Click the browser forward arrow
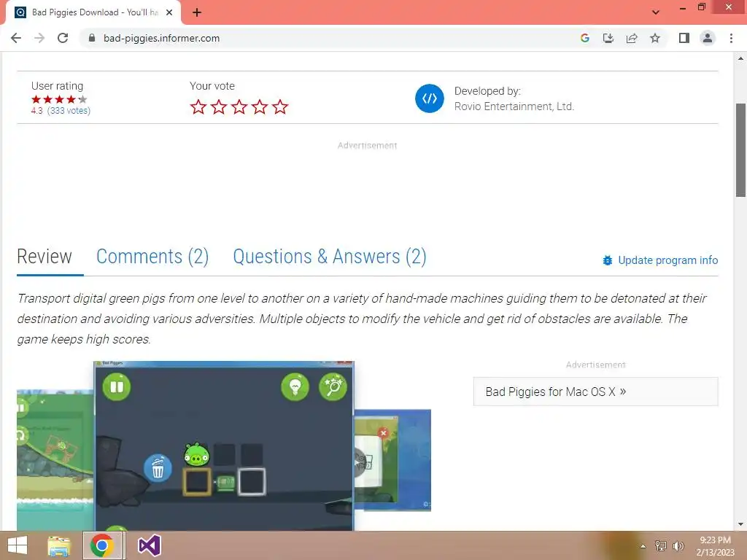The image size is (747, 560). tap(39, 38)
